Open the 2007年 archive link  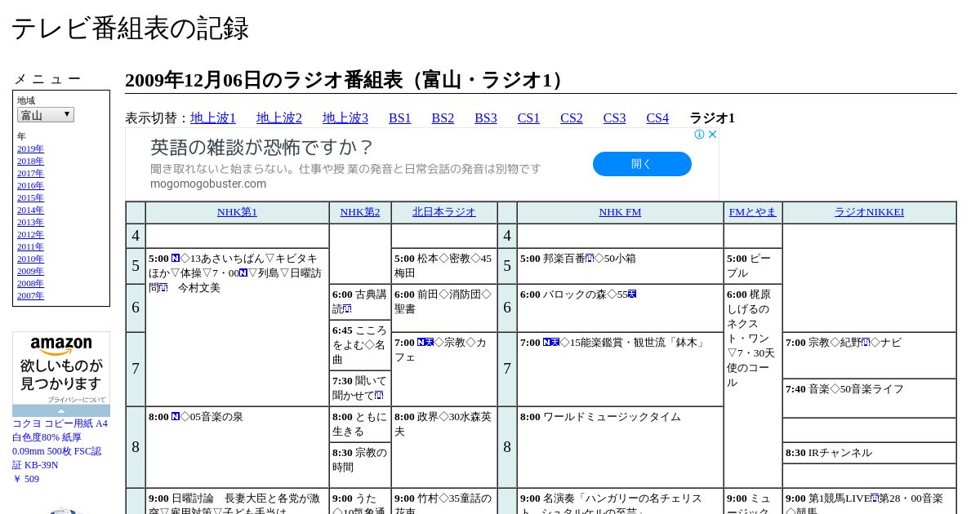30,296
